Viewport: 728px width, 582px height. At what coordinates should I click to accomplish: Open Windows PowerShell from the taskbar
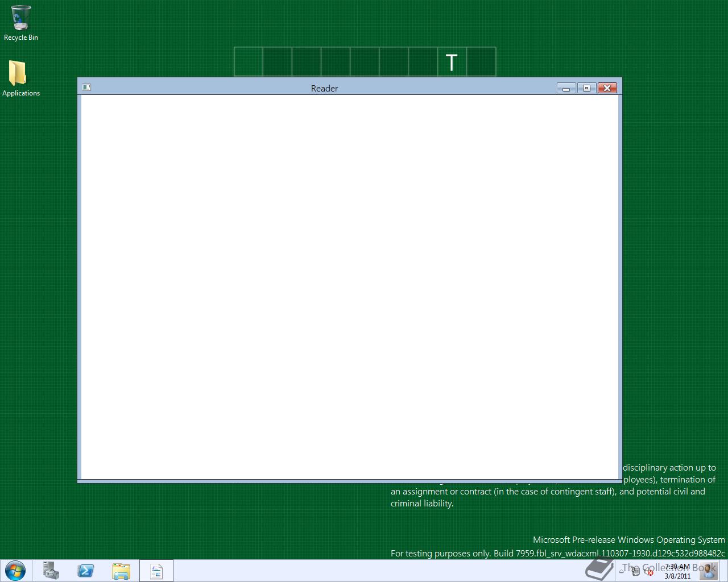pos(86,571)
